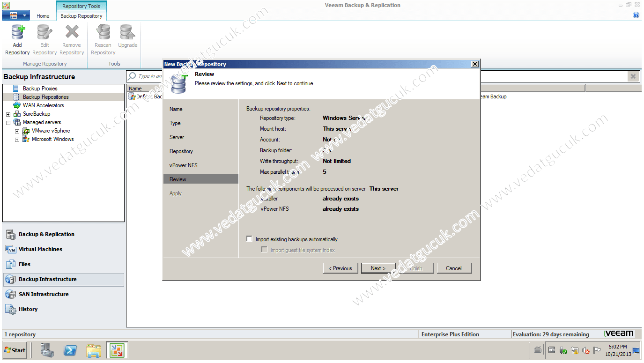Switch to the Home ribbon tab
Viewport: 644px width, 363px height.
click(43, 16)
